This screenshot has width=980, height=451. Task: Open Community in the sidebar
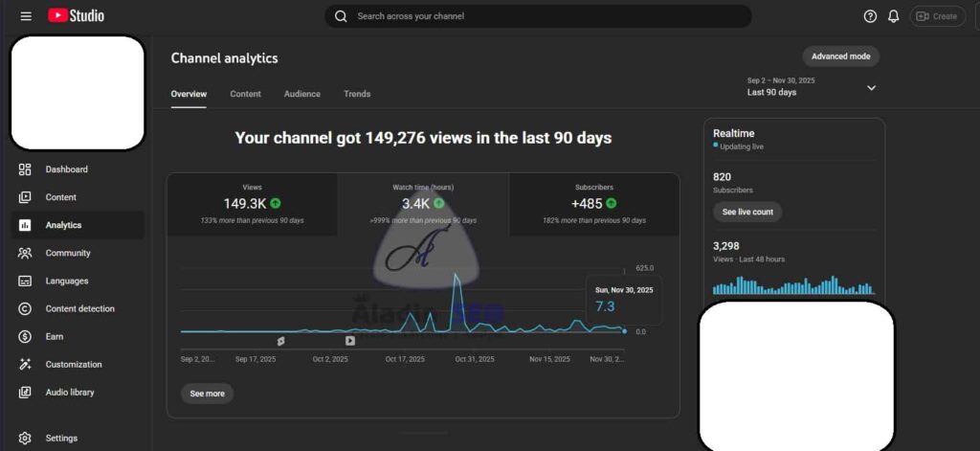pyautogui.click(x=68, y=253)
